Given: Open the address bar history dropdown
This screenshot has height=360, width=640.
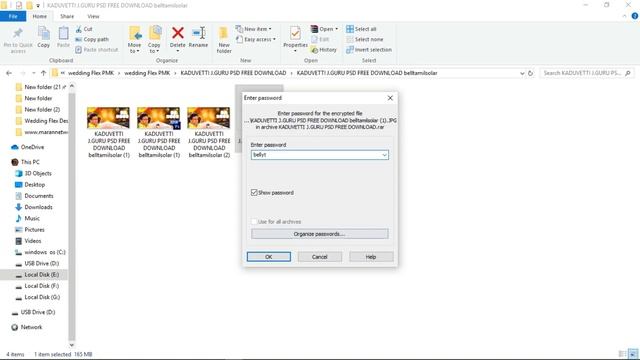Looking at the screenshot, I should coord(522,73).
